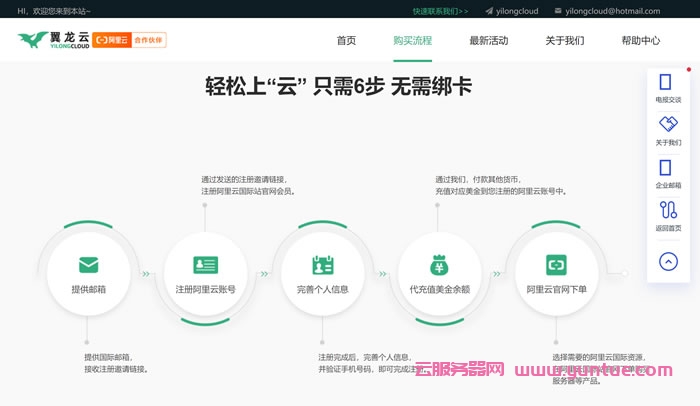Screen dimensions: 700x406
Task: Click the ID card icon 注册阿里云账号
Action: click(x=205, y=265)
